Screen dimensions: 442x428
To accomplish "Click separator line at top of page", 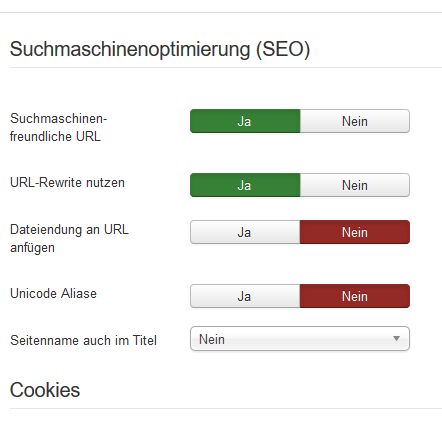I will pos(221,13).
